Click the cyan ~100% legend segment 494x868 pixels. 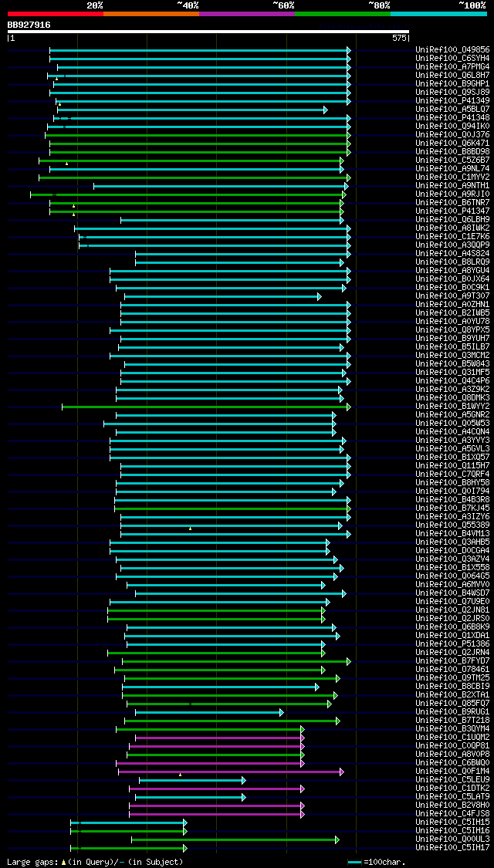click(438, 13)
